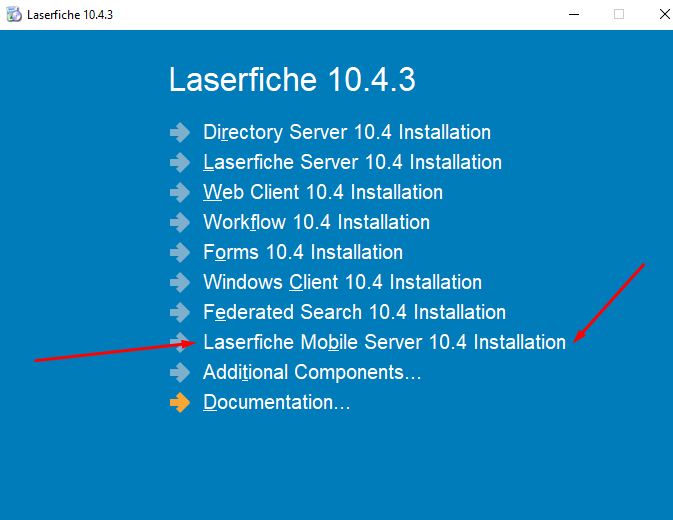Open the Documentation submenu
Screen dimensions: 673x520
[276, 402]
